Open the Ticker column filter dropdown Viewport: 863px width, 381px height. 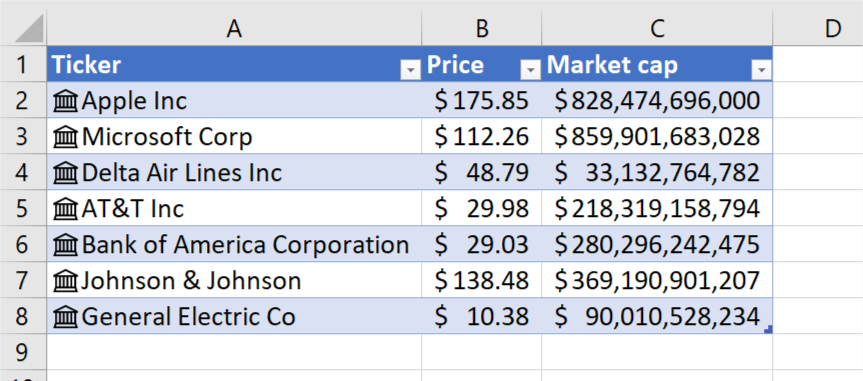pos(410,69)
